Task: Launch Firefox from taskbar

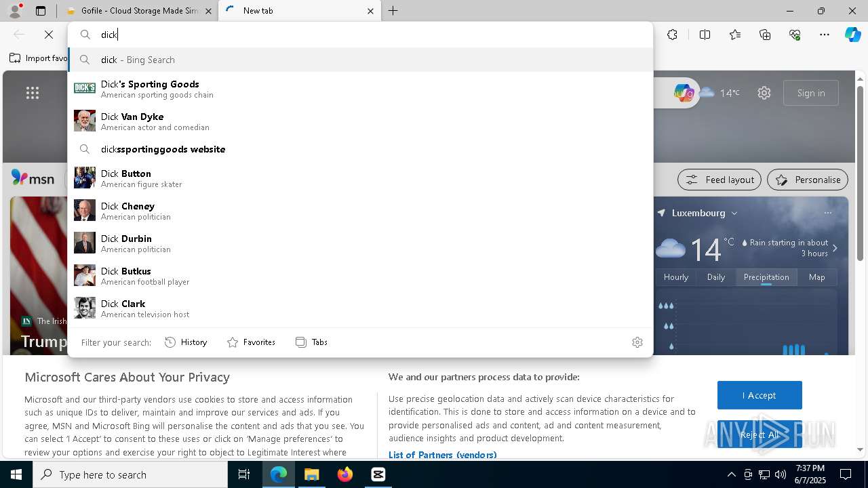Action: click(344, 474)
